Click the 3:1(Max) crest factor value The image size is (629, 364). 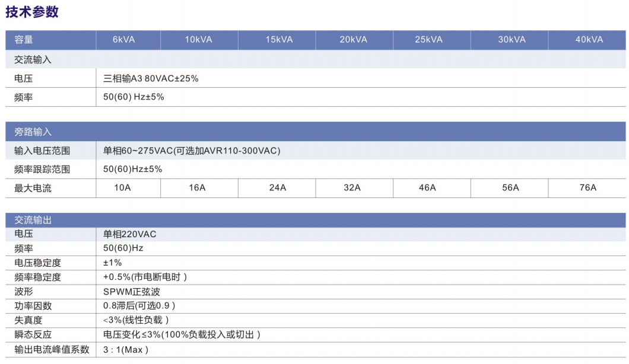(x=126, y=350)
